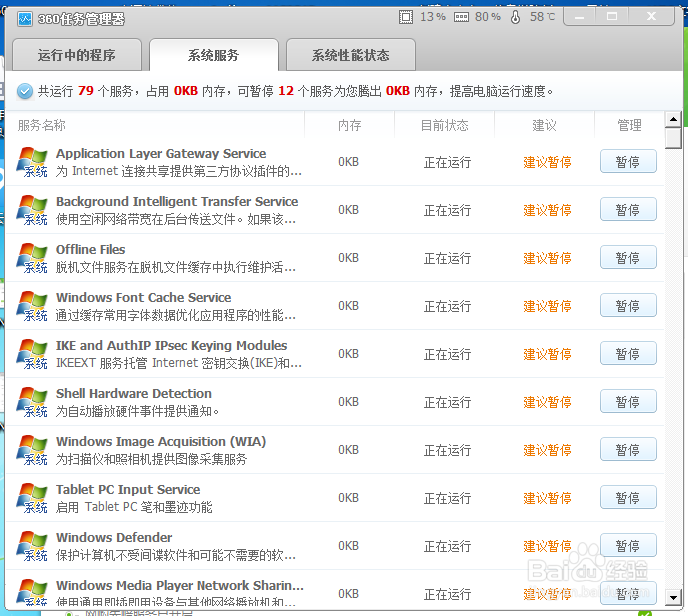Viewport: 688px width, 616px height.
Task: Click the vertical scrollbar thumb of services list
Action: 673,138
